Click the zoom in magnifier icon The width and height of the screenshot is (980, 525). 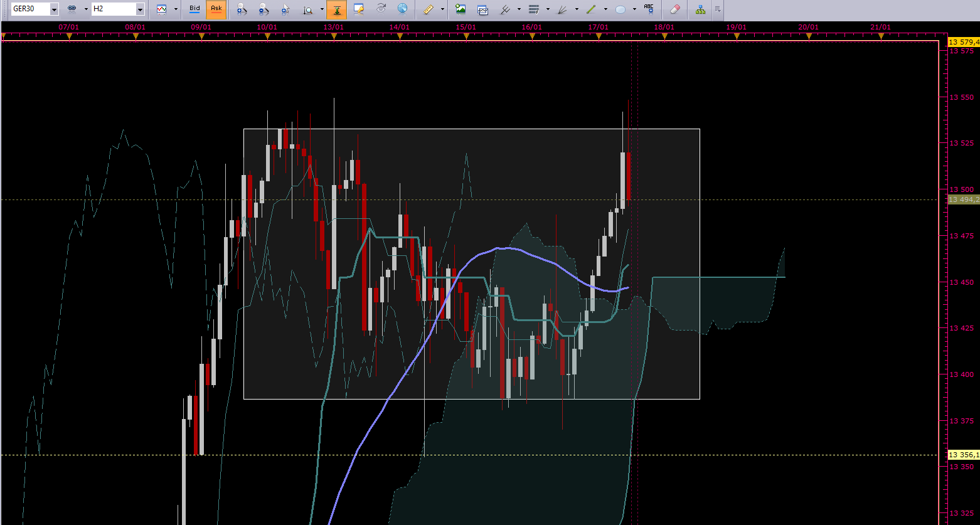(x=242, y=9)
